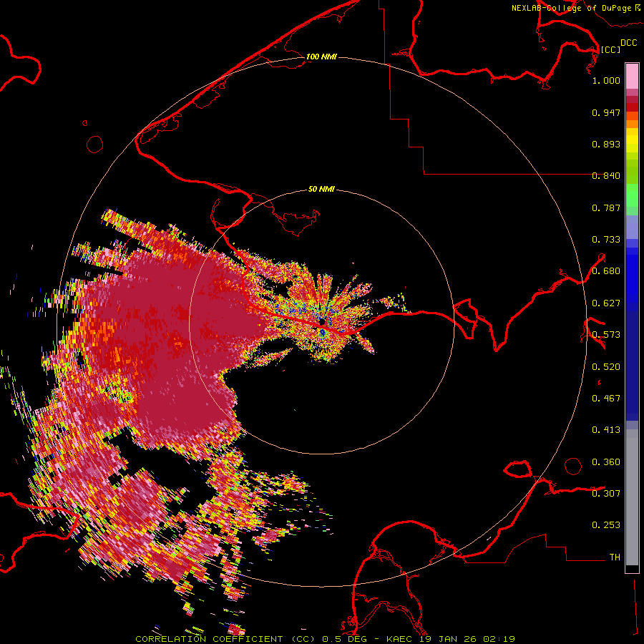The height and width of the screenshot is (644, 644).
Task: Click the 0.573 legend value
Action: coord(606,335)
